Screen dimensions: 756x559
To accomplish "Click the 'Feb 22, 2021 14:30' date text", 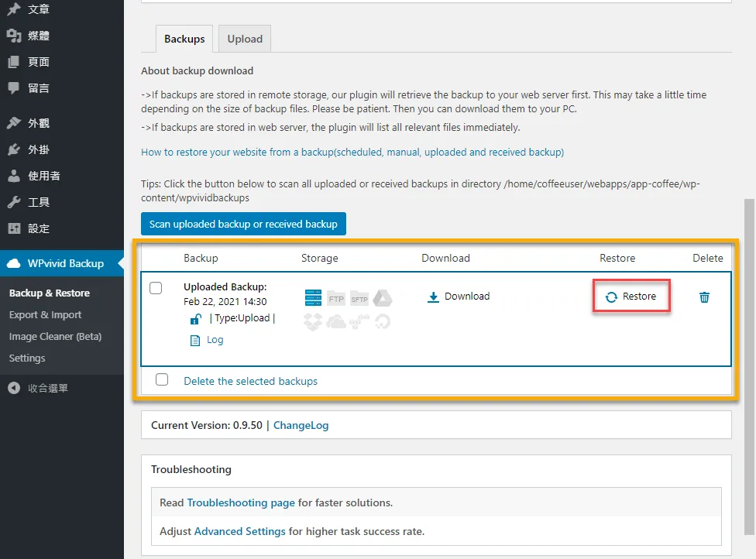I will pos(225,302).
